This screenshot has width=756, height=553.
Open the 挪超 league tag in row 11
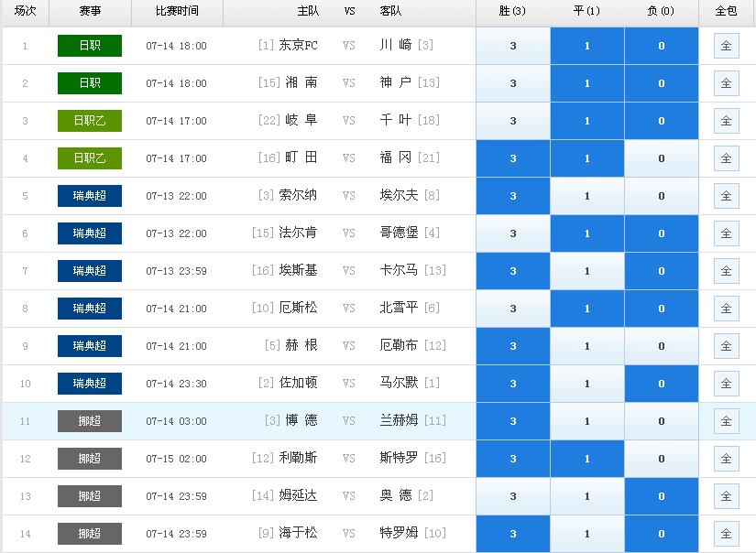tap(90, 421)
